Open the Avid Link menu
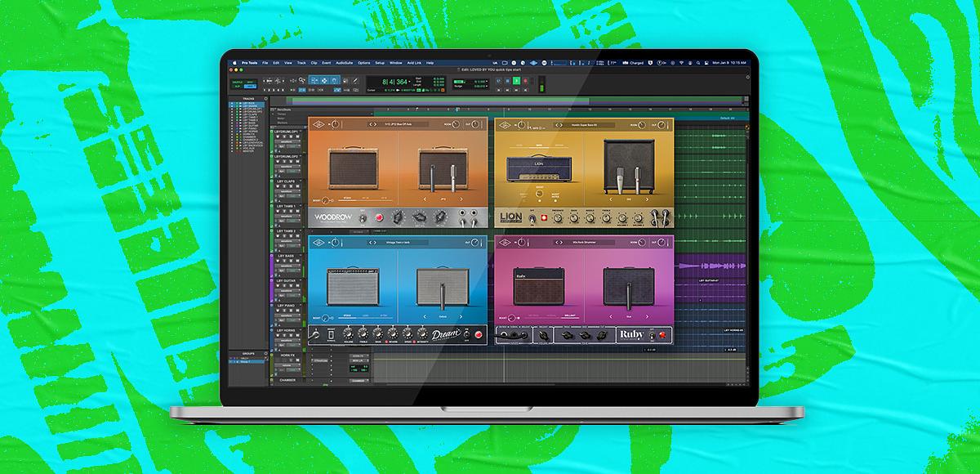The image size is (980, 474). 414,63
